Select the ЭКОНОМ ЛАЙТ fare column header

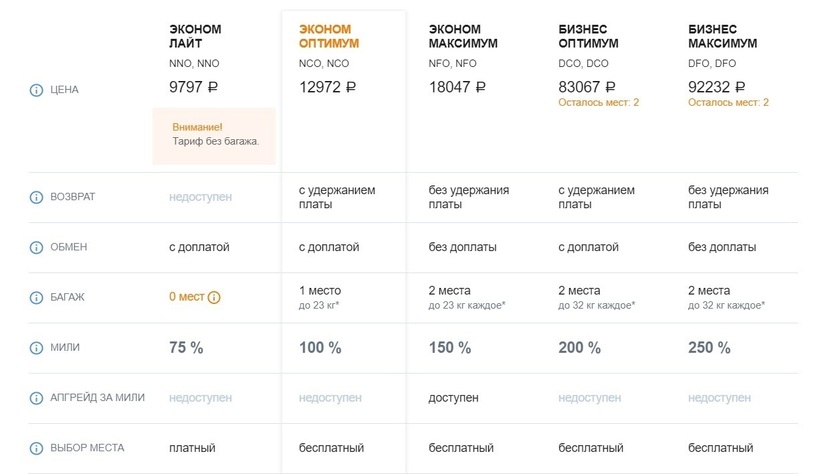pos(195,36)
